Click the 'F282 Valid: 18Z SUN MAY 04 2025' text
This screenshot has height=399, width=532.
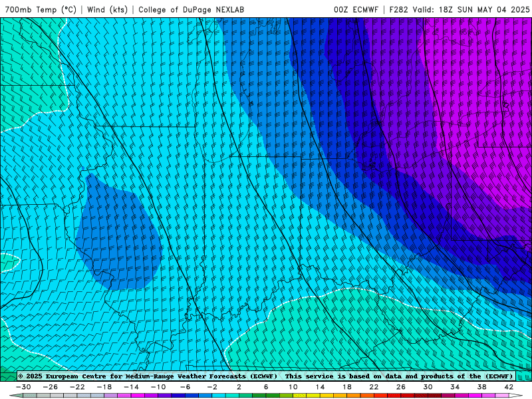click(x=460, y=9)
